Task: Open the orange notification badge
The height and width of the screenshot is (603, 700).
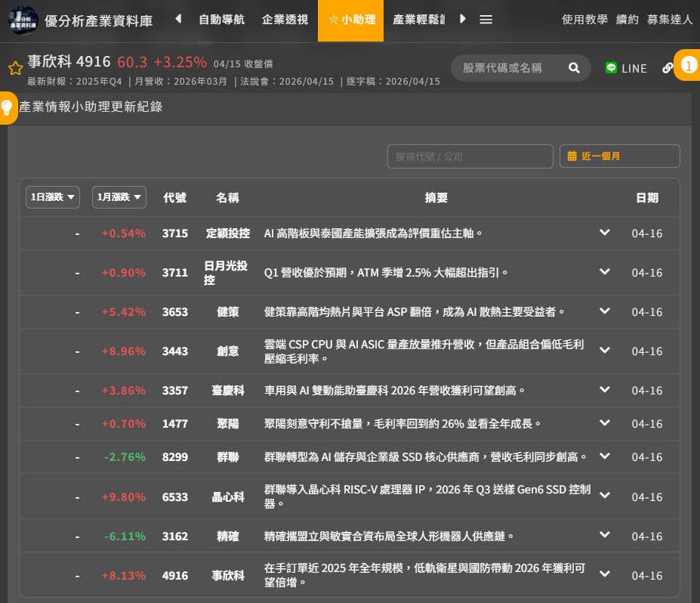Action: coord(687,66)
